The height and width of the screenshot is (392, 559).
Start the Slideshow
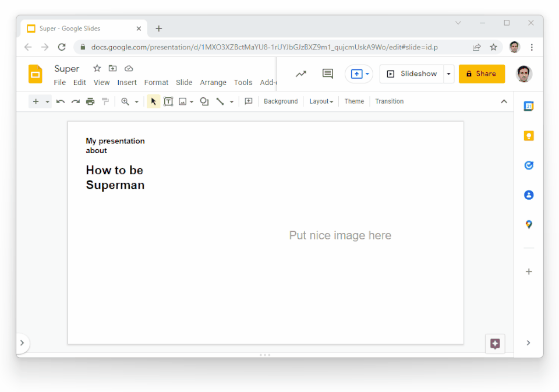pyautogui.click(x=412, y=74)
